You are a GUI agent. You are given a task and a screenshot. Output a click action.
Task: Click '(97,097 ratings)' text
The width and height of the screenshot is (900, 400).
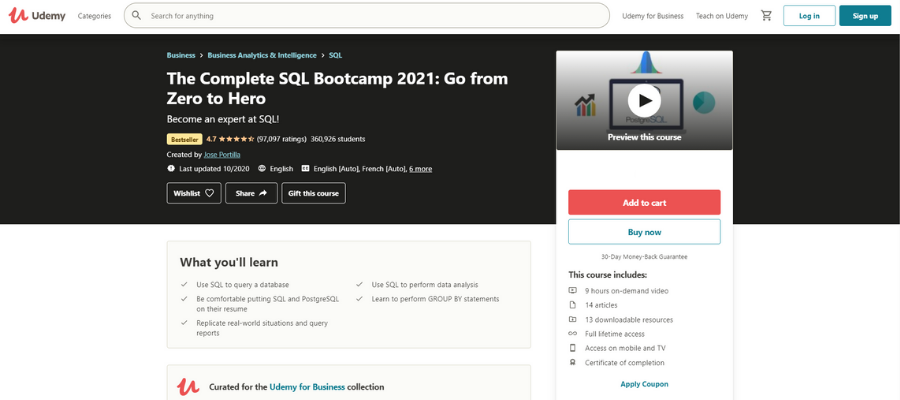click(x=281, y=139)
